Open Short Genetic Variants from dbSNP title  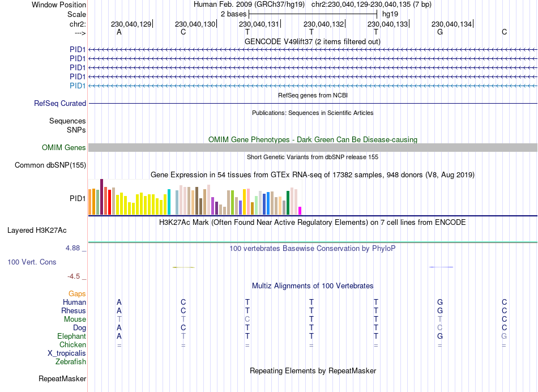[313, 157]
